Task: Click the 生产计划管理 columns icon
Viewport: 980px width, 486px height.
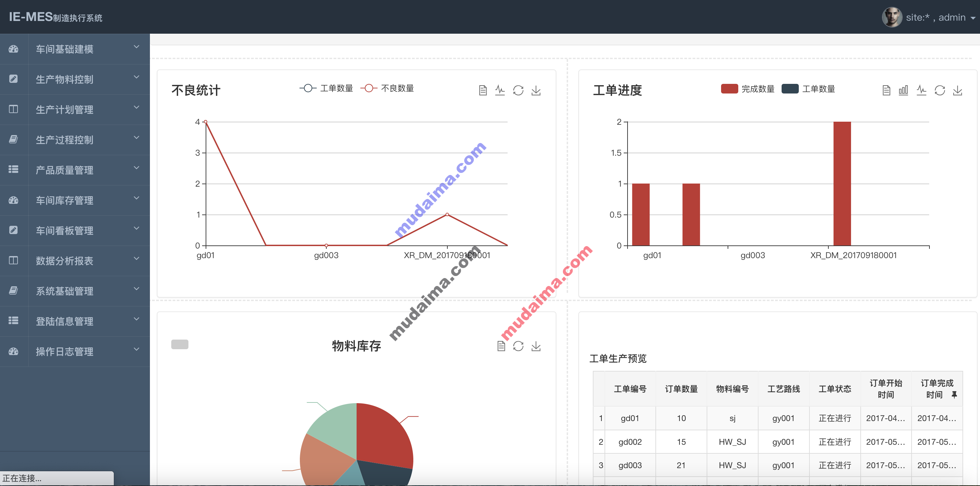Action: 13,110
